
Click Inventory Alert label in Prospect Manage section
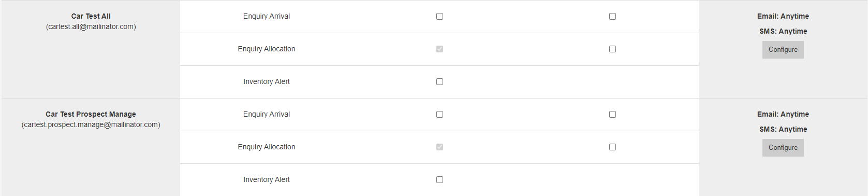click(x=267, y=179)
